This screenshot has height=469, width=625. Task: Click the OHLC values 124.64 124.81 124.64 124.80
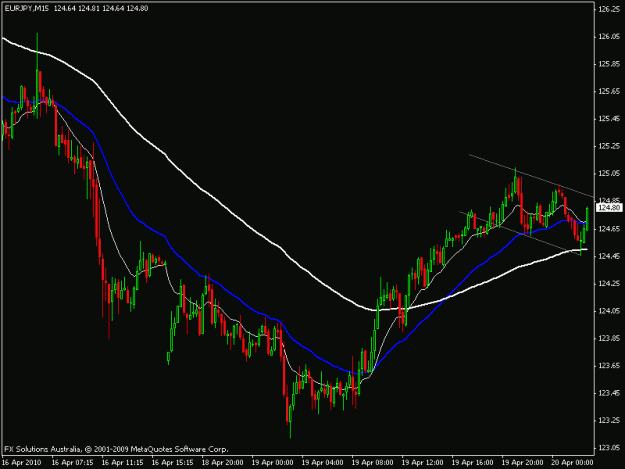(101, 8)
